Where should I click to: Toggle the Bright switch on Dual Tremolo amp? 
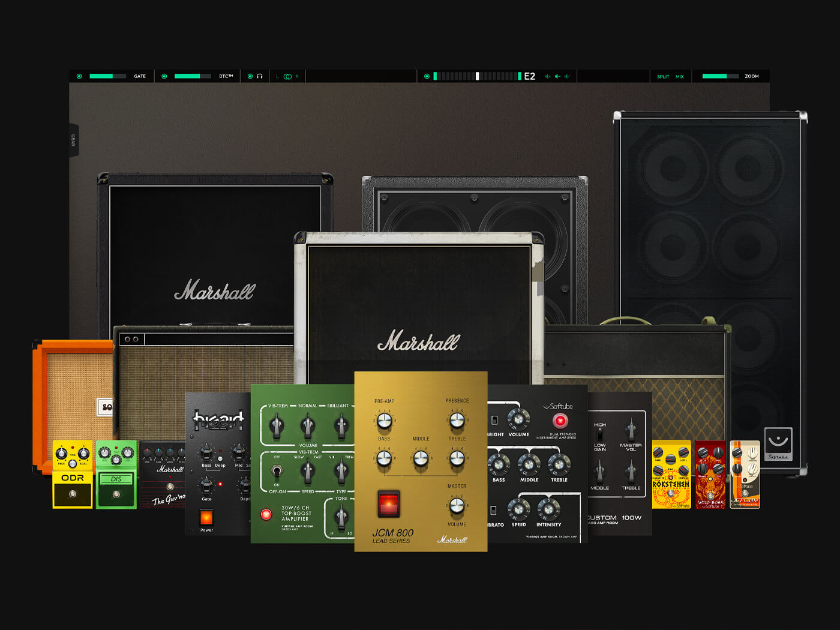494,420
